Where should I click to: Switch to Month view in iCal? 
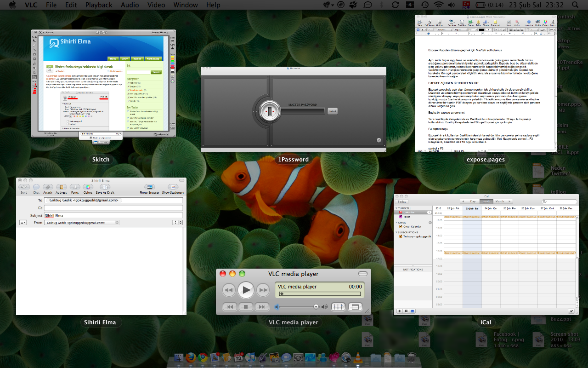(x=499, y=201)
